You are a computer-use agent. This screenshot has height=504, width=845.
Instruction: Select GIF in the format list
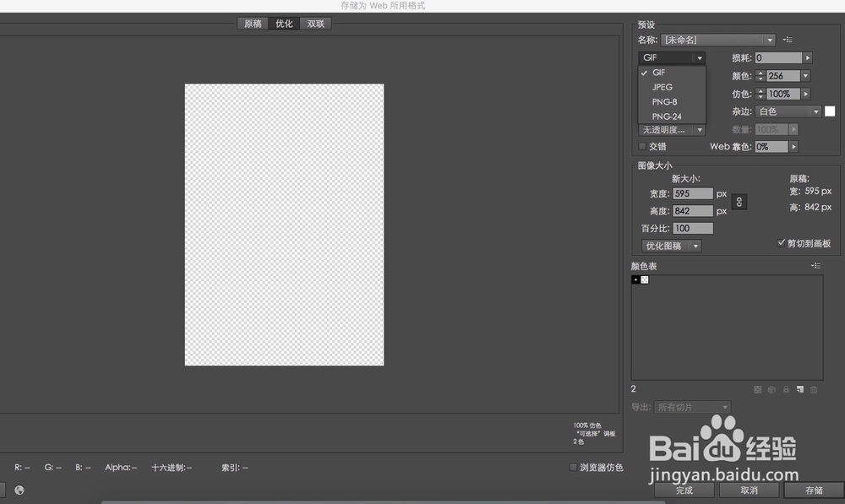(672, 72)
